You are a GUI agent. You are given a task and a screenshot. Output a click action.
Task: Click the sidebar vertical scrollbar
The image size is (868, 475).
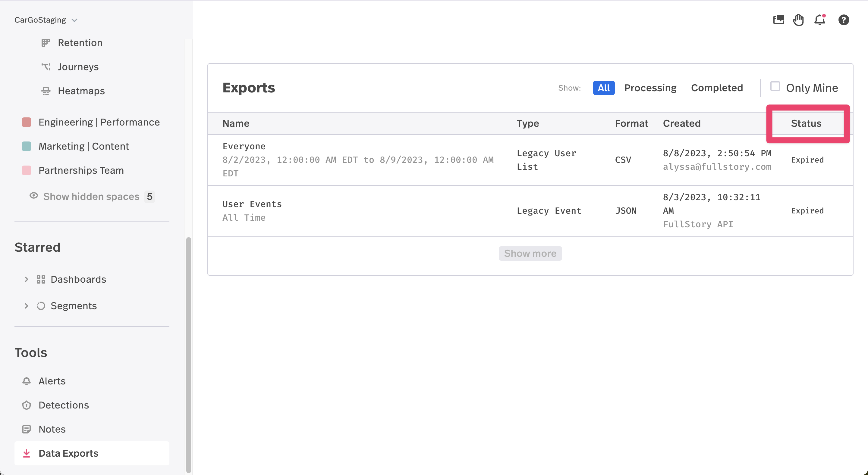[188, 353]
